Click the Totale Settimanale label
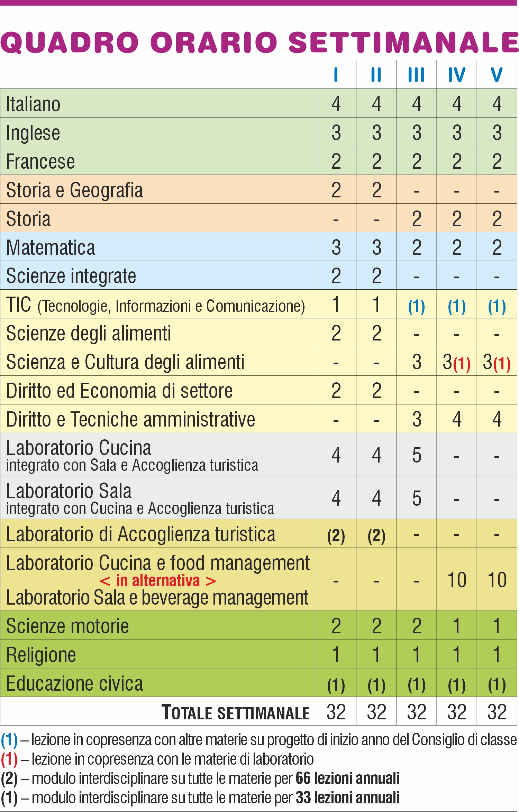Viewport: 519px width, 812px height. tap(236, 712)
